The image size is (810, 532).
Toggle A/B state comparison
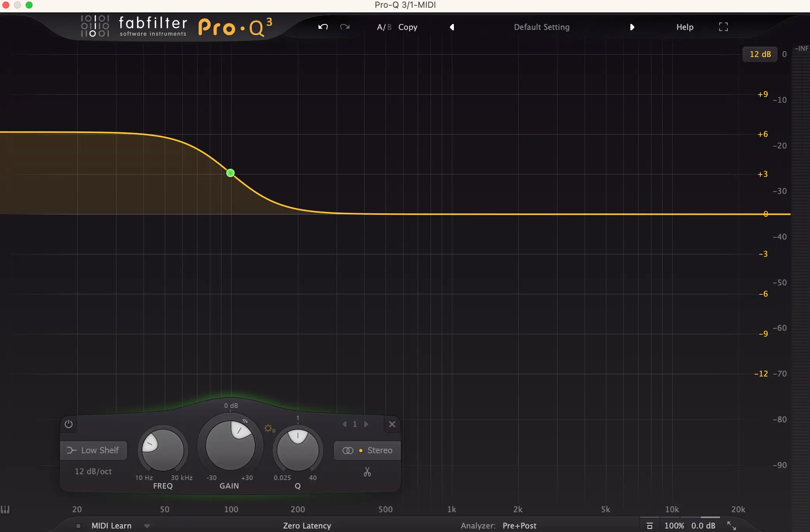tap(384, 27)
